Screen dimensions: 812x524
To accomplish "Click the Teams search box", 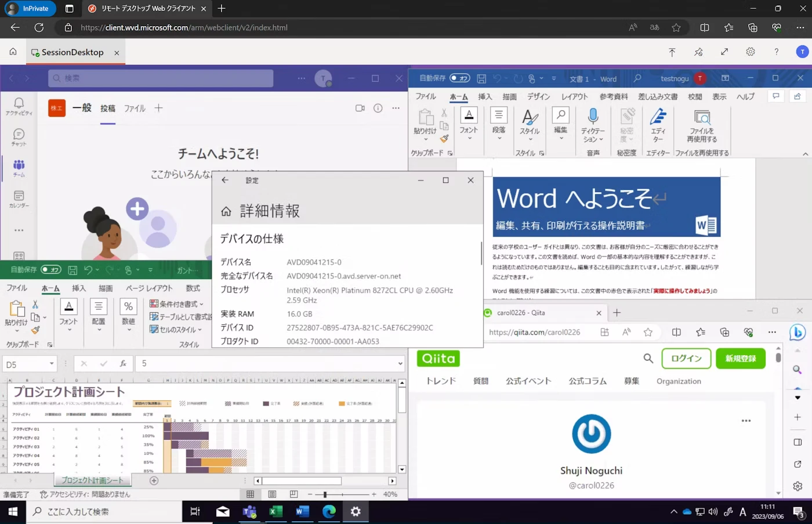I will (161, 78).
